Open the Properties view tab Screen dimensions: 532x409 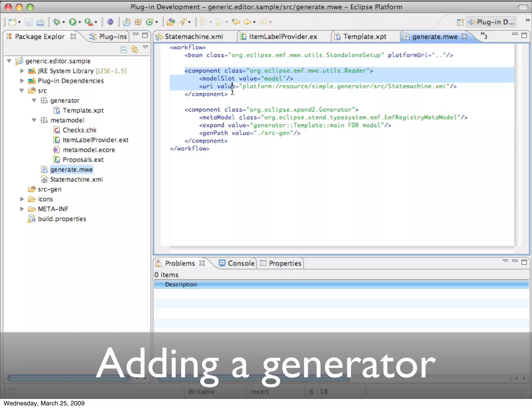click(x=285, y=263)
